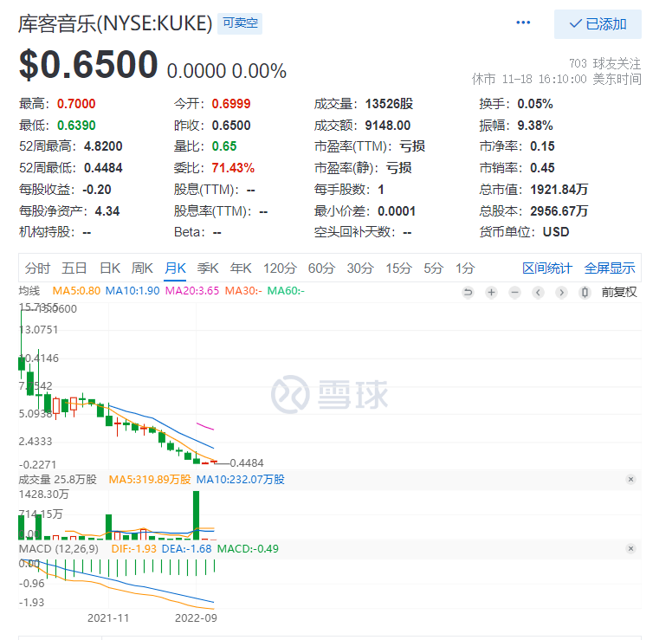Click the chart reset/undo arrow icon

click(468, 292)
